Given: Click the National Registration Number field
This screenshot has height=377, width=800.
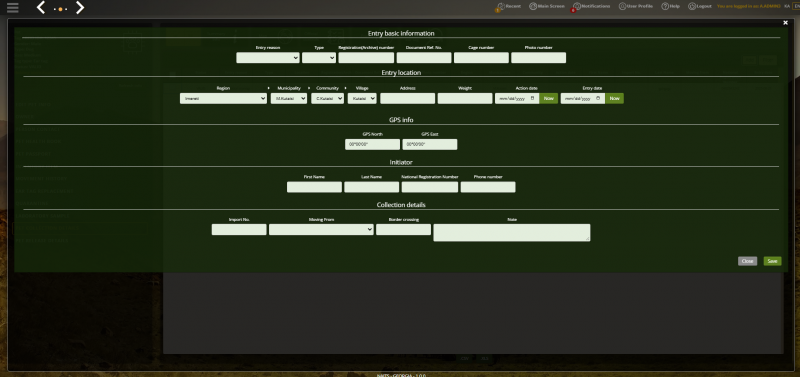Looking at the screenshot, I should pos(430,187).
